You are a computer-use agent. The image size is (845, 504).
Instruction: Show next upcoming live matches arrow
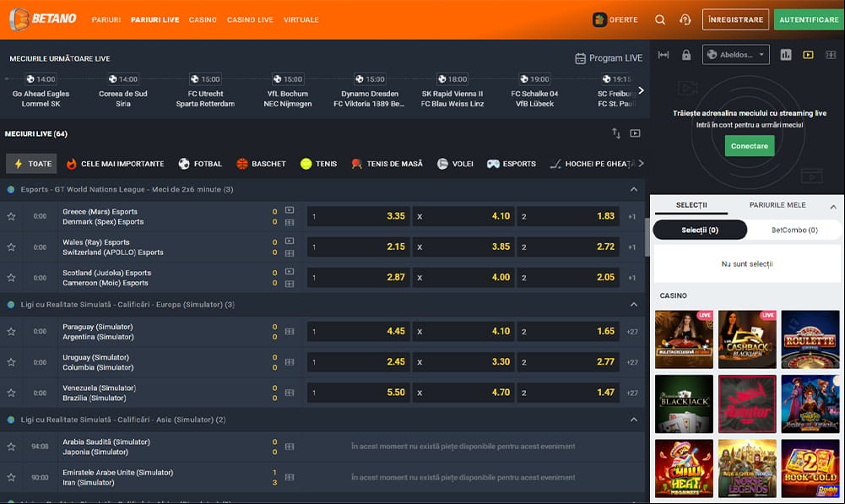(x=641, y=90)
